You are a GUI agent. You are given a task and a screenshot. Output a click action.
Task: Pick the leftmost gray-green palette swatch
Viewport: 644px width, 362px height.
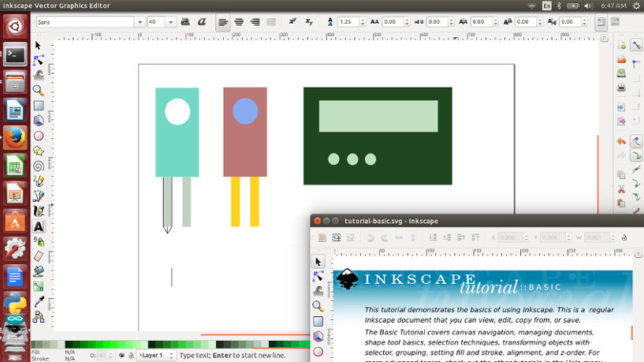pyautogui.click(x=35, y=345)
